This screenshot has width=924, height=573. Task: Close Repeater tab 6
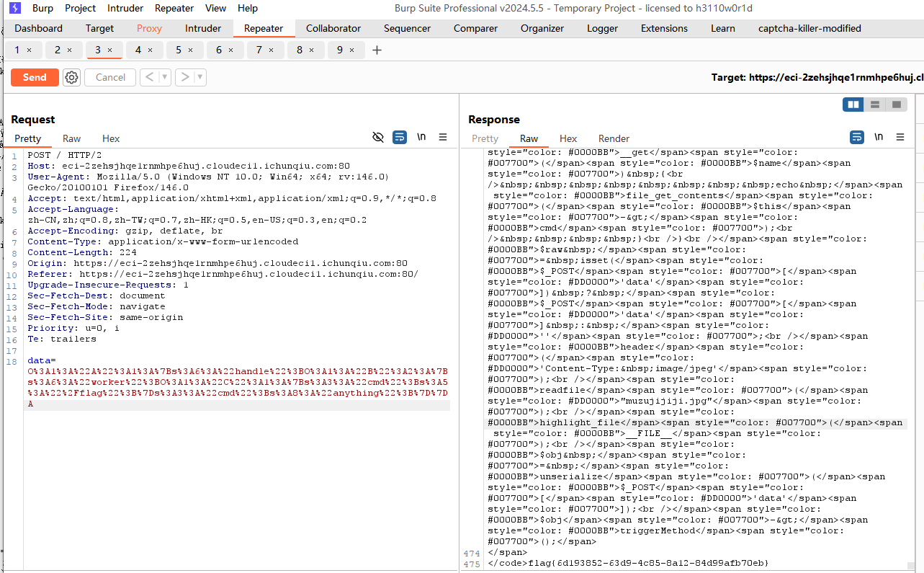click(230, 50)
